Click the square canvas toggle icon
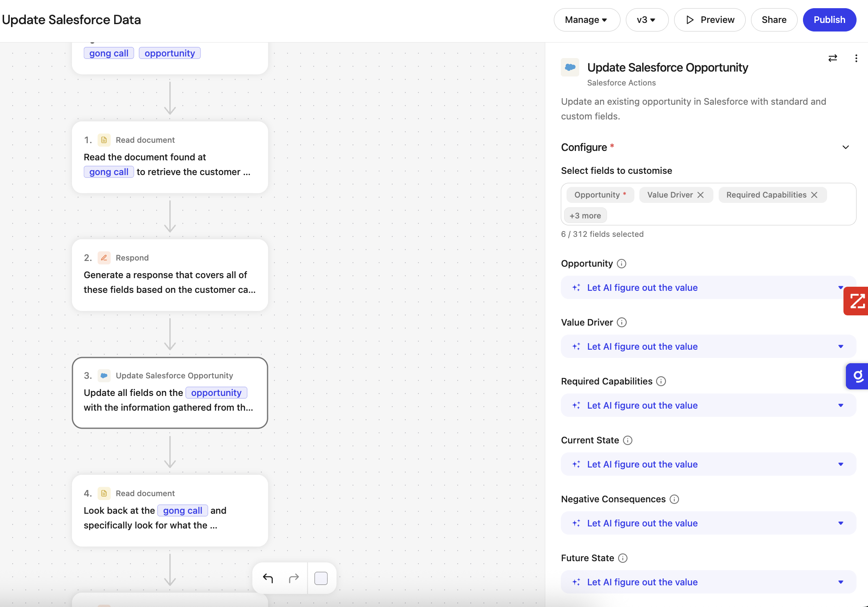The height and width of the screenshot is (607, 868). pyautogui.click(x=321, y=578)
